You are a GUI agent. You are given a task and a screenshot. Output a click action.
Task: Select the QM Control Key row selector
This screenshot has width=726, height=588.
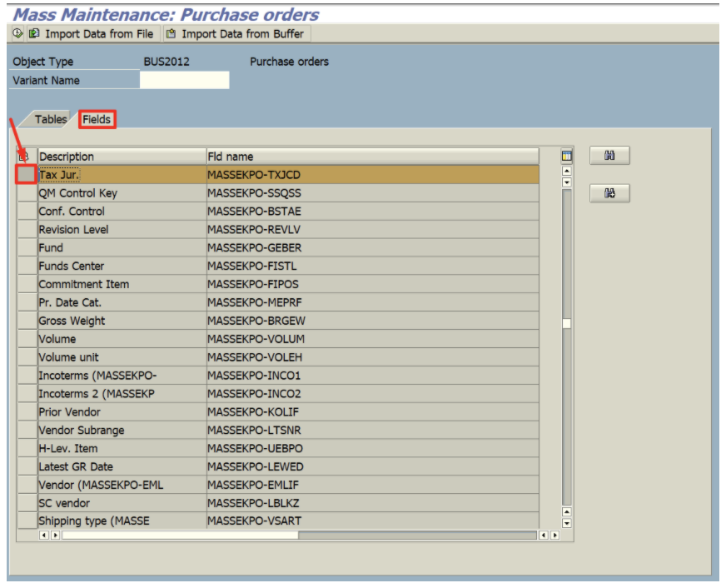[27, 193]
